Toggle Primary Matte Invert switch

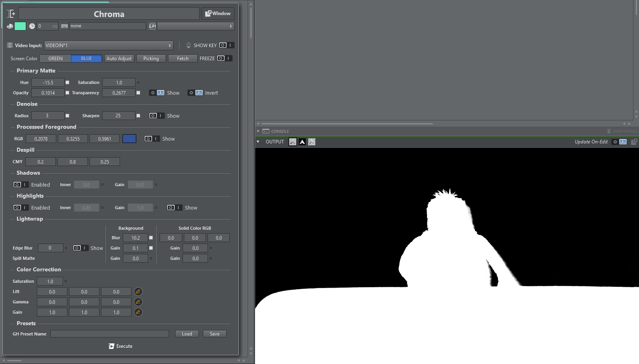tap(195, 93)
